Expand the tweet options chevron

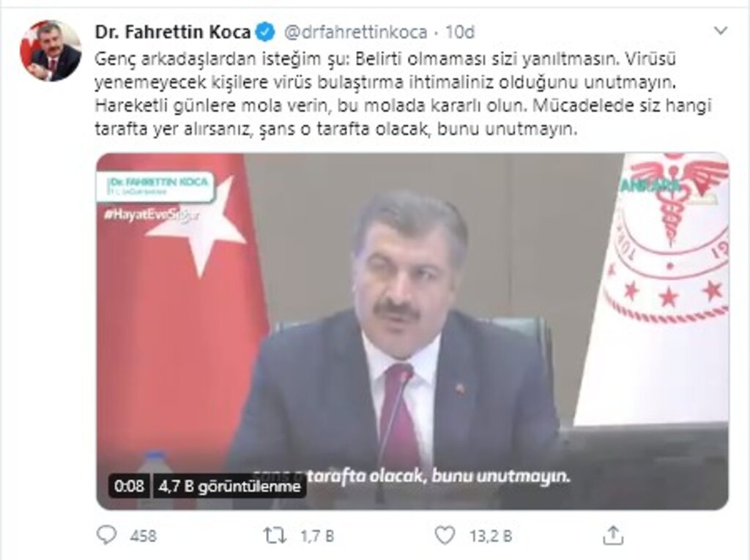[721, 31]
